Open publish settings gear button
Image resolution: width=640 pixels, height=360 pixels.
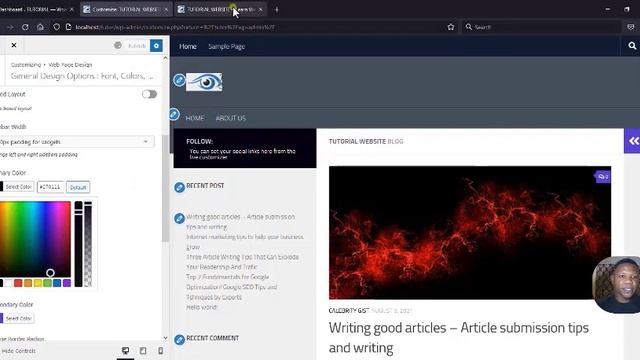tap(156, 46)
